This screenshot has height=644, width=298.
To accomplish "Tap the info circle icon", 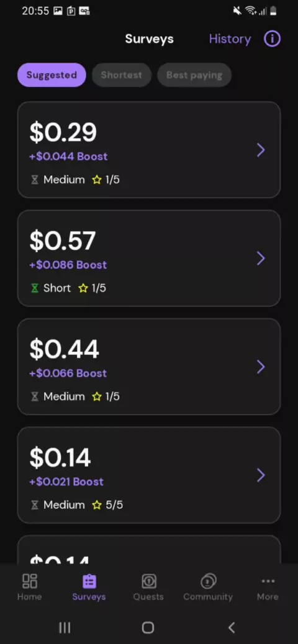I will click(272, 39).
